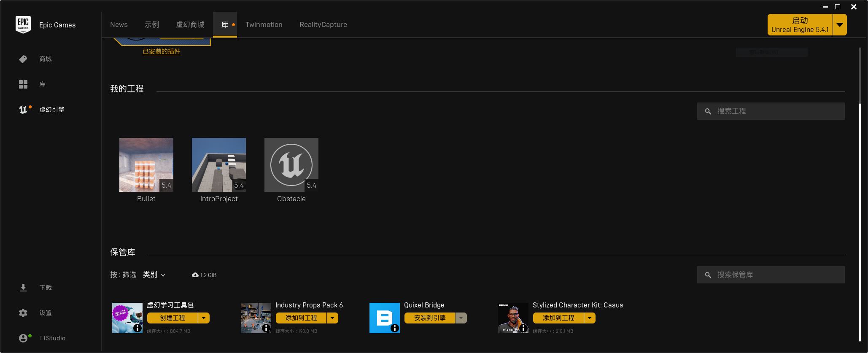
Task: Click the Quixel Bridge thumbnail
Action: 385,318
